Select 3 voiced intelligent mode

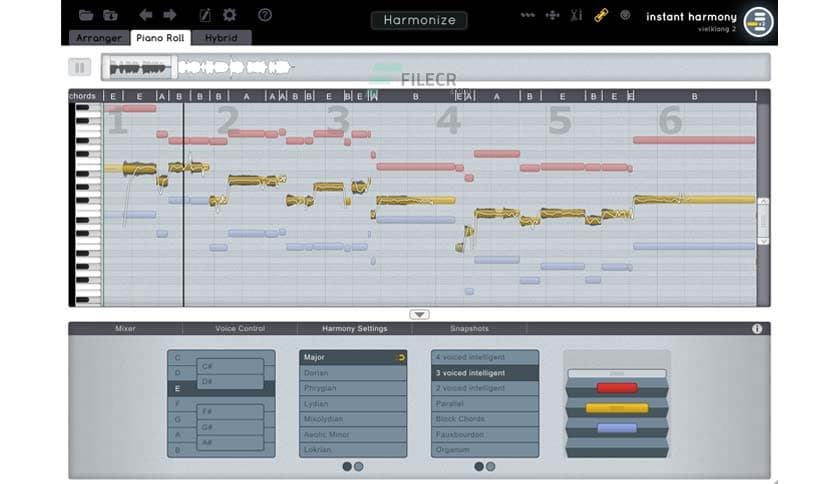(485, 373)
